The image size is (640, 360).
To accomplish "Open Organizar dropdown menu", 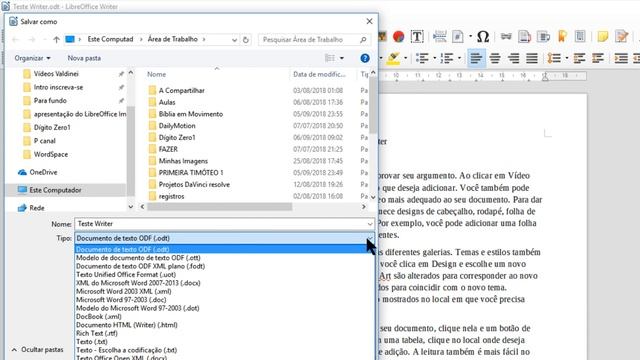I will 32,58.
